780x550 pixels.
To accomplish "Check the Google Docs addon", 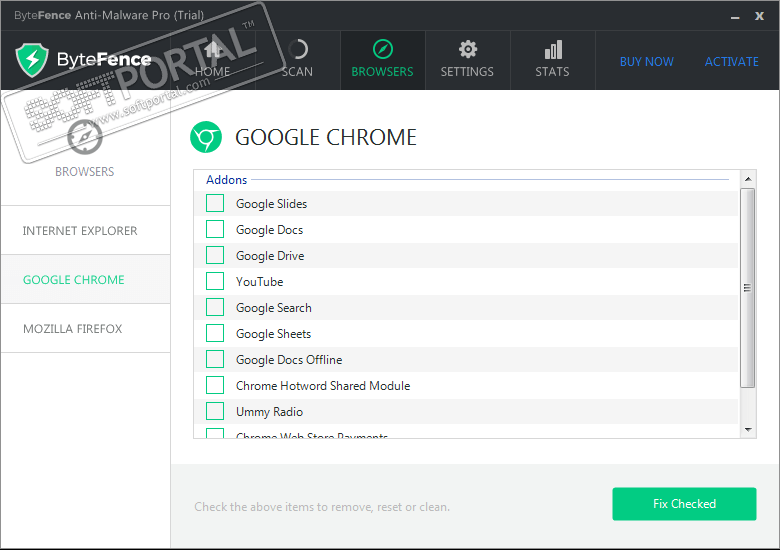I will [215, 229].
